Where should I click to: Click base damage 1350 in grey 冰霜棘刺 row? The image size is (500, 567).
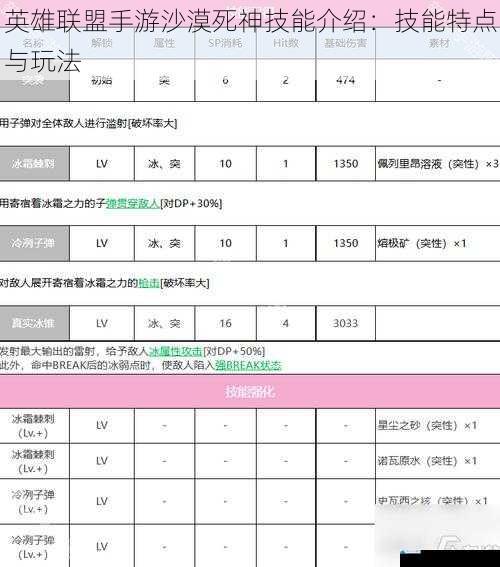345,163
